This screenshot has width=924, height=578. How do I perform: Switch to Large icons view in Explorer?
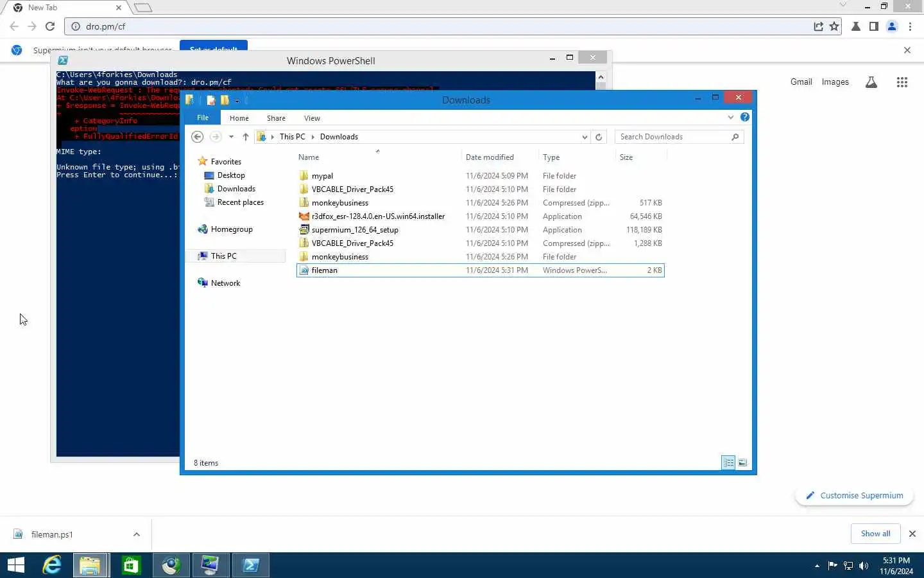click(x=742, y=462)
